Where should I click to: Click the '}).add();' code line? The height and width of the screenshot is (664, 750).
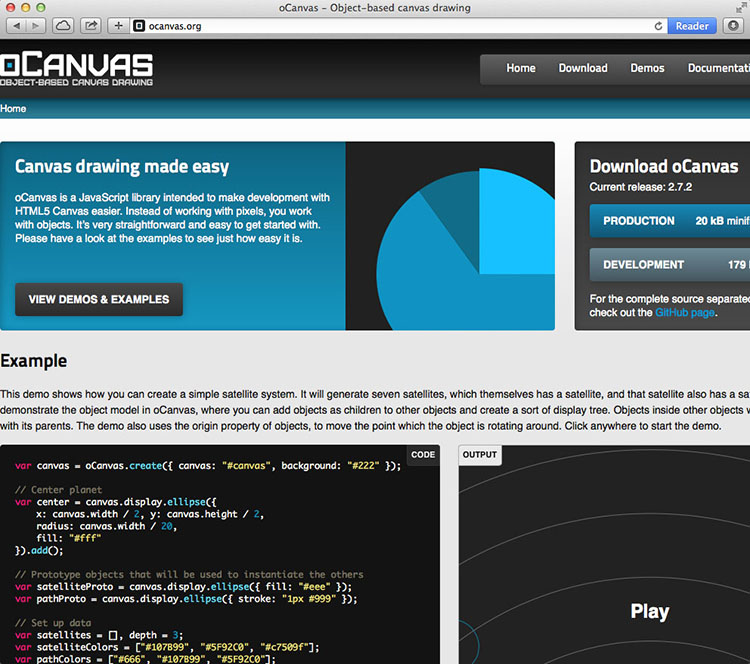[39, 551]
